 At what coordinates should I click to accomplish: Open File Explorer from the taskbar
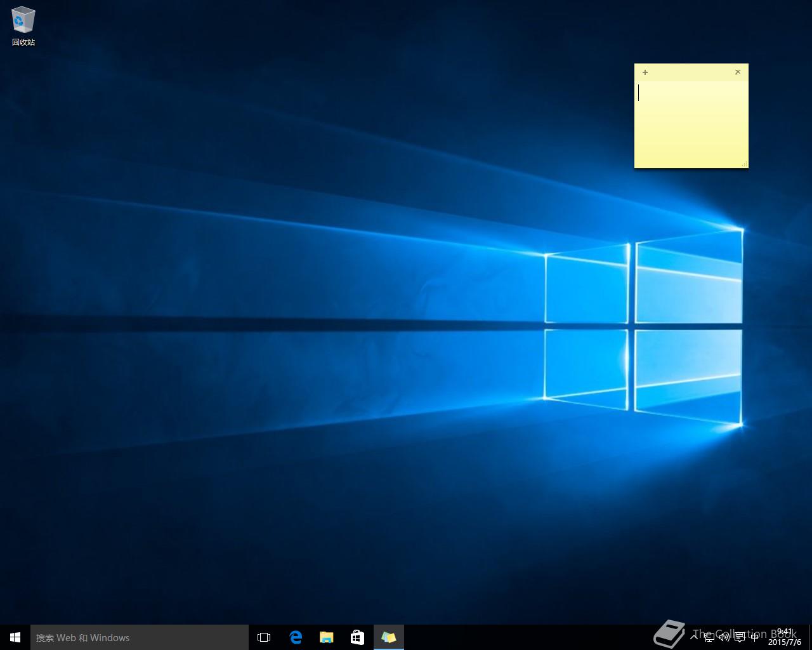tap(326, 637)
